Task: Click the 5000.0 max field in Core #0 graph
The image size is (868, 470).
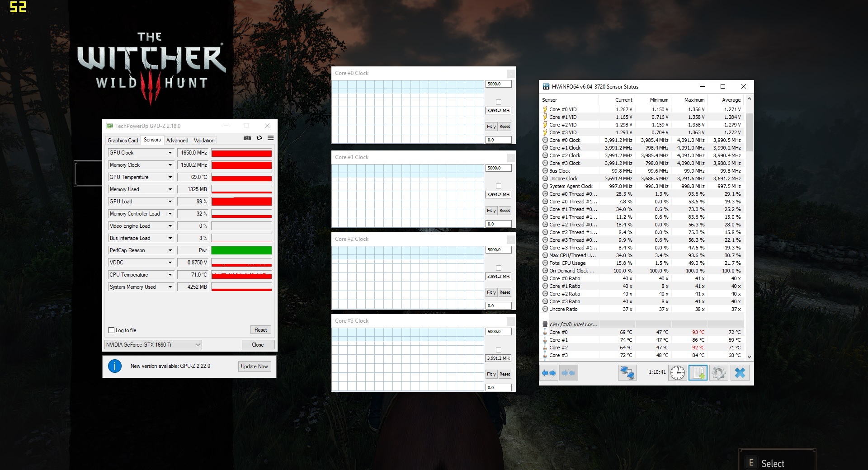Action: (499, 84)
